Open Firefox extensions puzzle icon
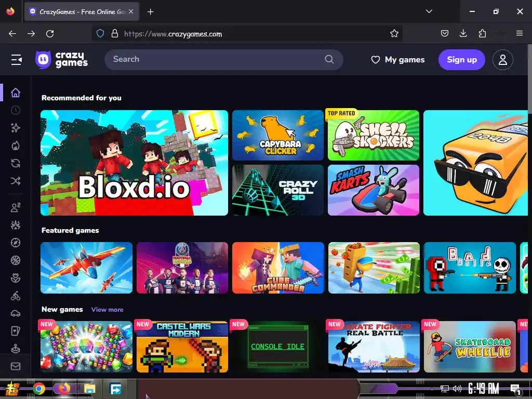The width and height of the screenshot is (532, 399). coord(482,34)
